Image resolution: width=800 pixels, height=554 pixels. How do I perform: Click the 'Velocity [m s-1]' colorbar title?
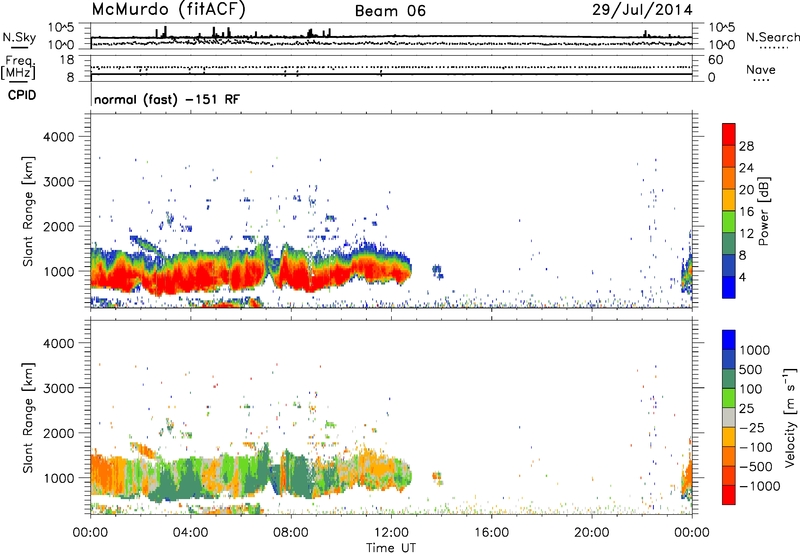[790, 417]
